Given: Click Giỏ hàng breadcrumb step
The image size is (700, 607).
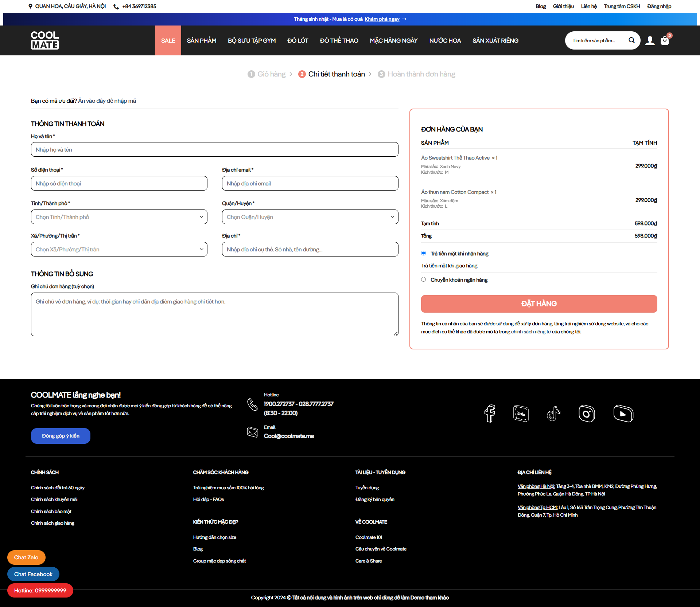Looking at the screenshot, I should pos(272,74).
